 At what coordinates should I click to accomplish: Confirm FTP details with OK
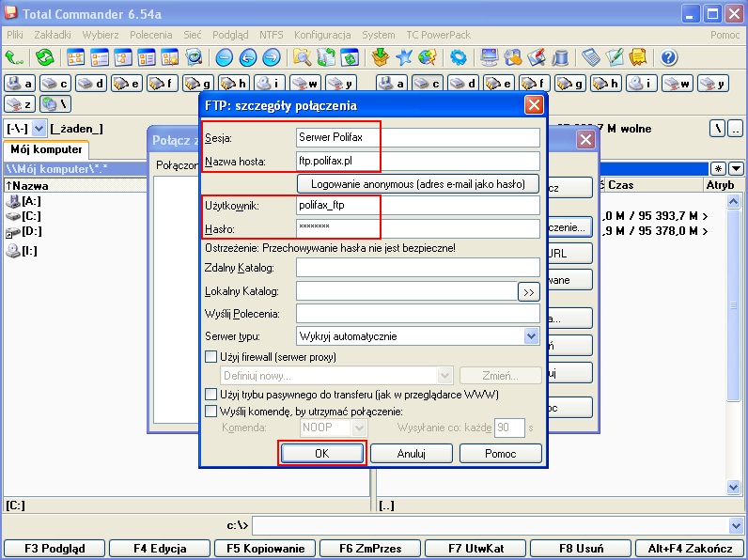click(x=322, y=453)
